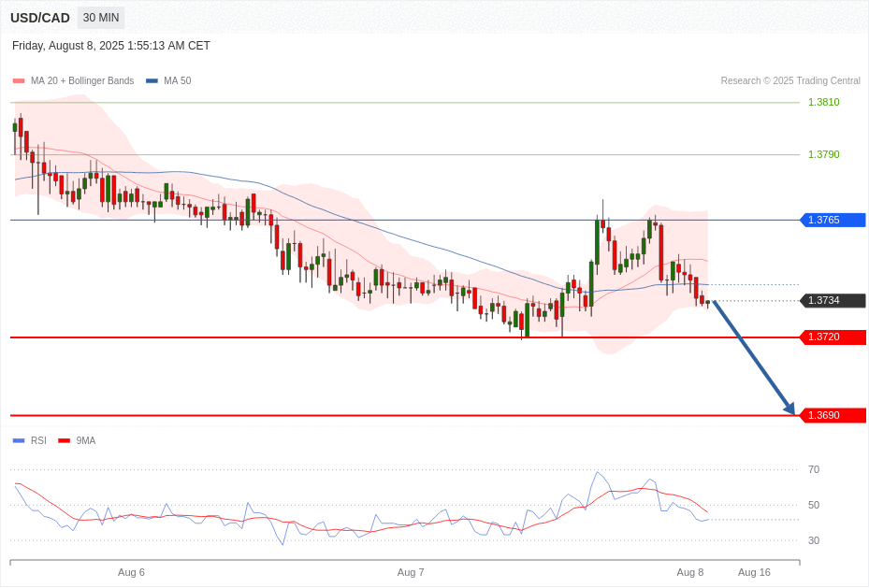The width and height of the screenshot is (869, 588).
Task: Select the black 1.3734 current price tag
Action: 833,301
